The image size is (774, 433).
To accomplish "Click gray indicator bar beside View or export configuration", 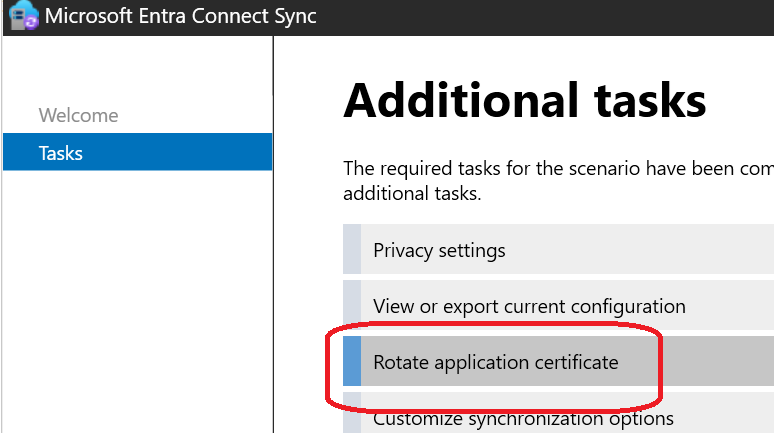I will (352, 305).
